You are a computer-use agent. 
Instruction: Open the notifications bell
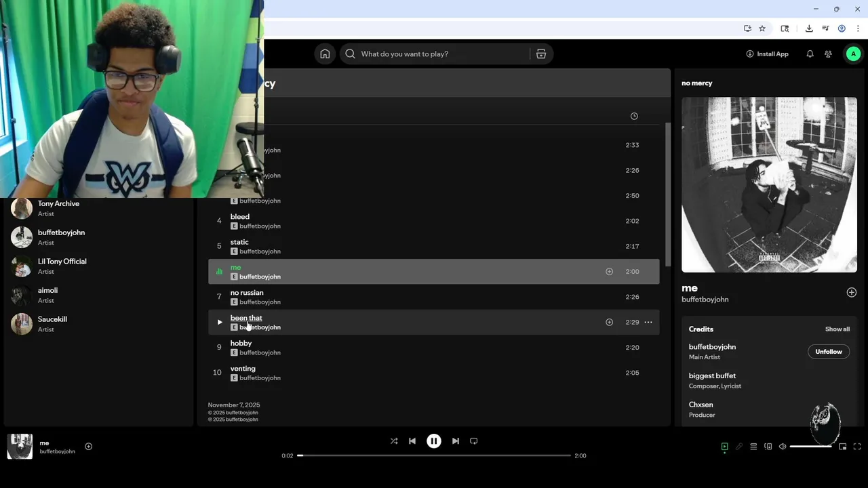point(810,54)
